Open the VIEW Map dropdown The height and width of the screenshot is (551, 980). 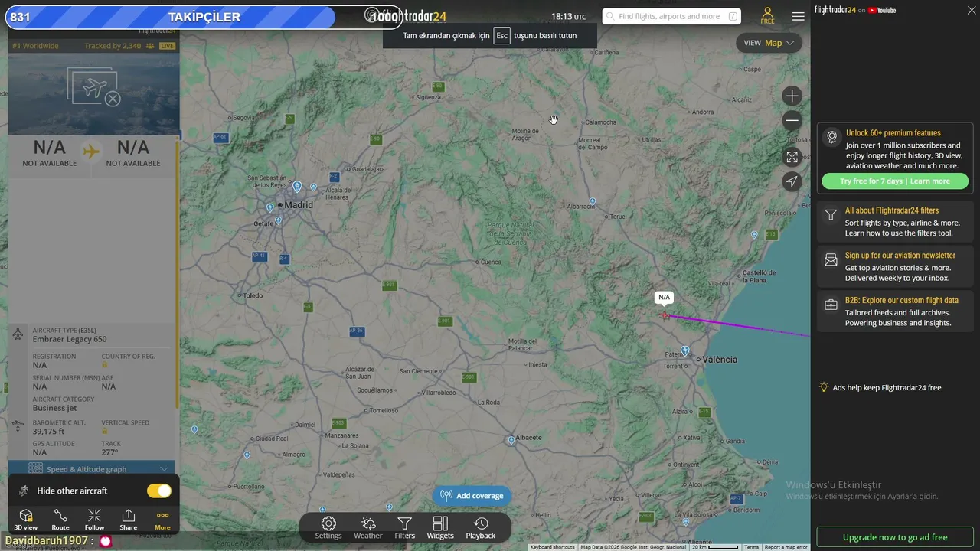(769, 43)
